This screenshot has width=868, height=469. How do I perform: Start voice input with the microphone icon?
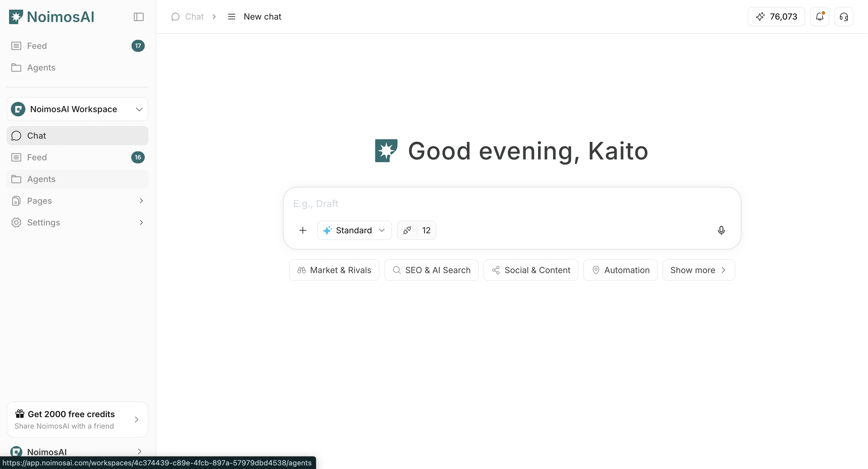coord(721,230)
